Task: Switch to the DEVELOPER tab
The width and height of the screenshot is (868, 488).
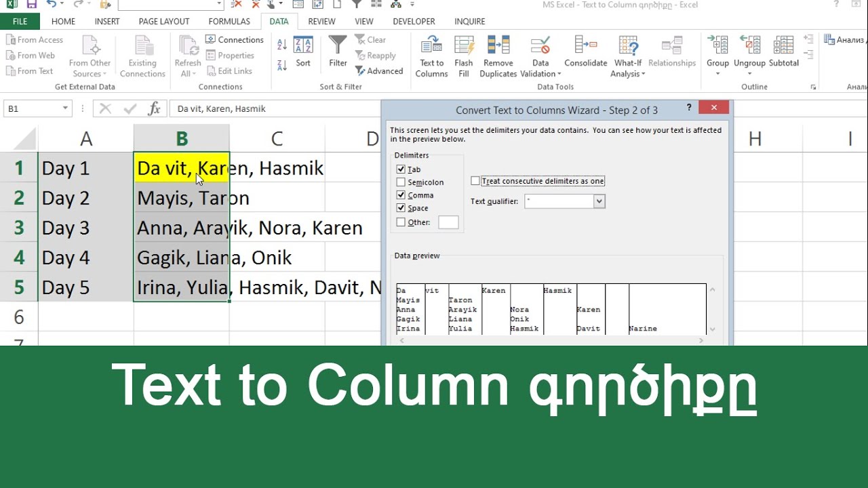Action: pos(414,22)
